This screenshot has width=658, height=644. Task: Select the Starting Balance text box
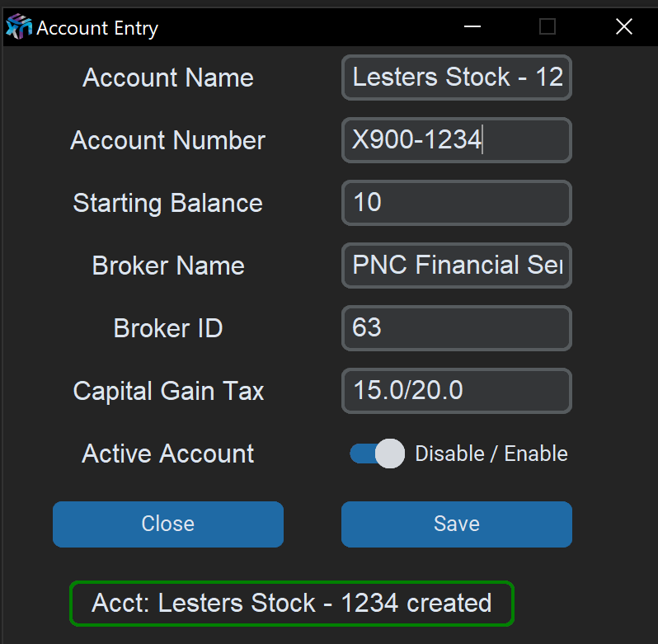[456, 203]
